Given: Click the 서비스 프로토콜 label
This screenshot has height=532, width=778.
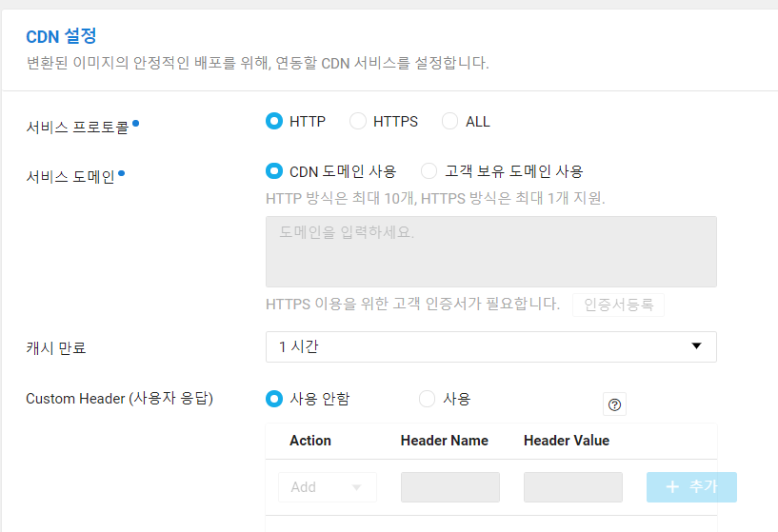Looking at the screenshot, I should (x=77, y=128).
